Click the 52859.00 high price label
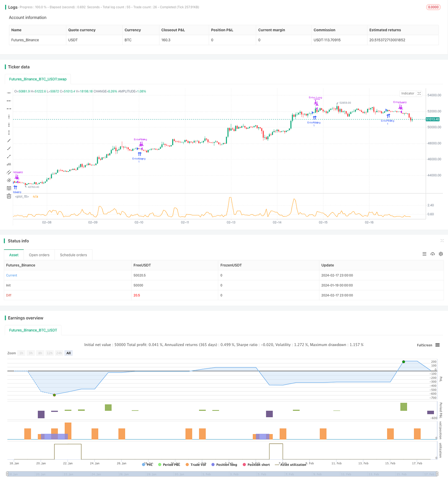The height and width of the screenshot is (484, 448). [345, 103]
